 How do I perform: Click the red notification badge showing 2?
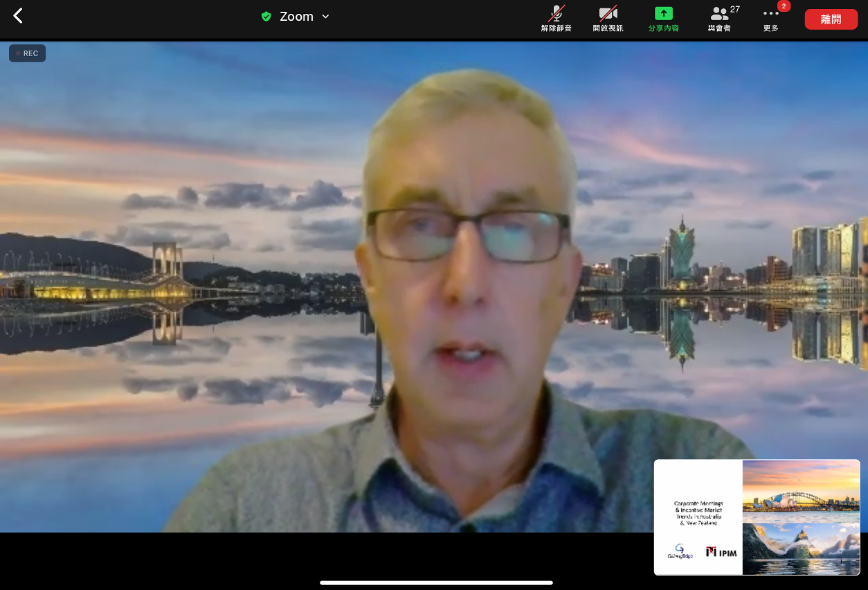coord(784,6)
